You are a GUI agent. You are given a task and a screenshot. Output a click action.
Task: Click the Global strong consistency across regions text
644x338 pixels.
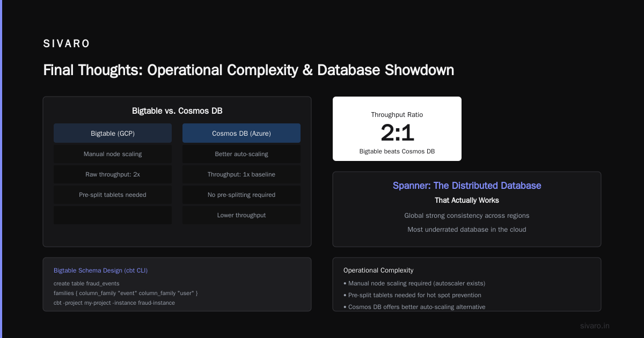point(467,216)
